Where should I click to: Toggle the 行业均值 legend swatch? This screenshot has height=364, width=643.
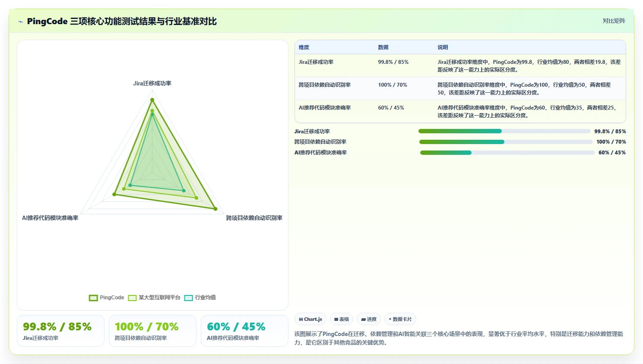(x=188, y=298)
